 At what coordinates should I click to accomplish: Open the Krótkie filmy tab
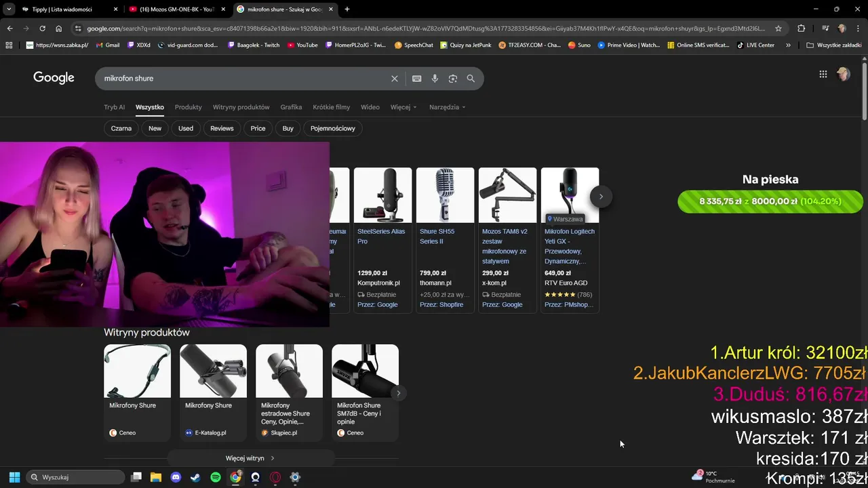point(331,107)
